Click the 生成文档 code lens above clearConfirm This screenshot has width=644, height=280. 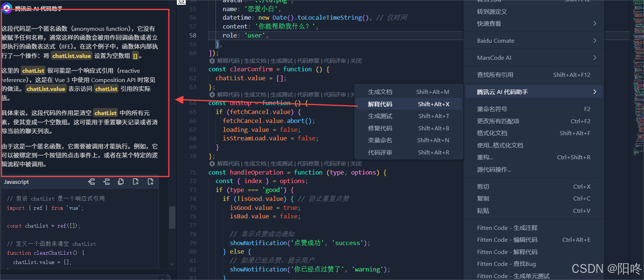255,61
